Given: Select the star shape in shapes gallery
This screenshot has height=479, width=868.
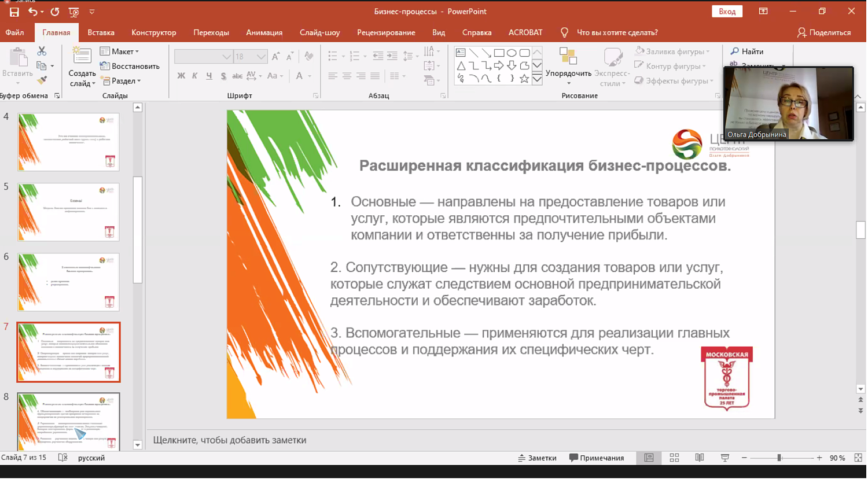Looking at the screenshot, I should pyautogui.click(x=524, y=78).
